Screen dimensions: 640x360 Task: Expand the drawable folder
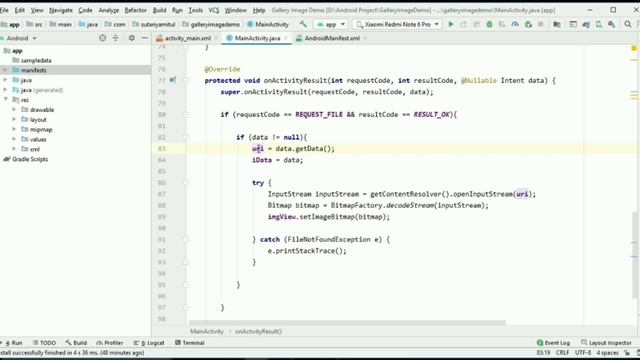pyautogui.click(x=14, y=109)
